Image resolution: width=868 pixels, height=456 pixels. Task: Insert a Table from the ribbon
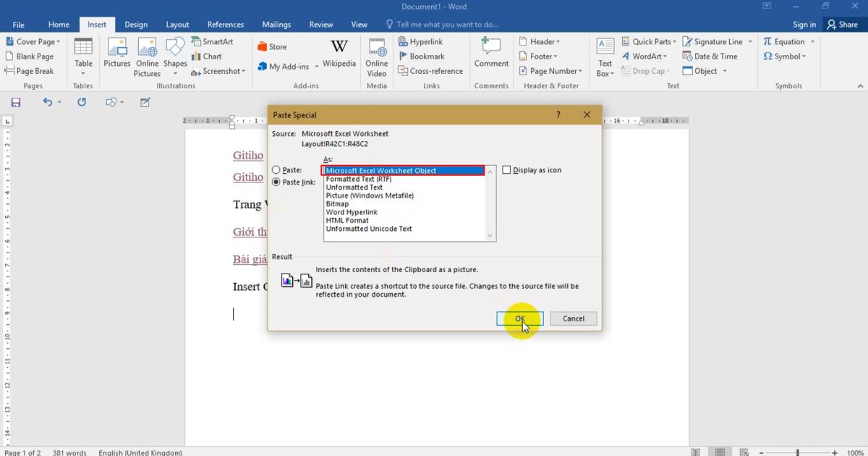[82, 54]
